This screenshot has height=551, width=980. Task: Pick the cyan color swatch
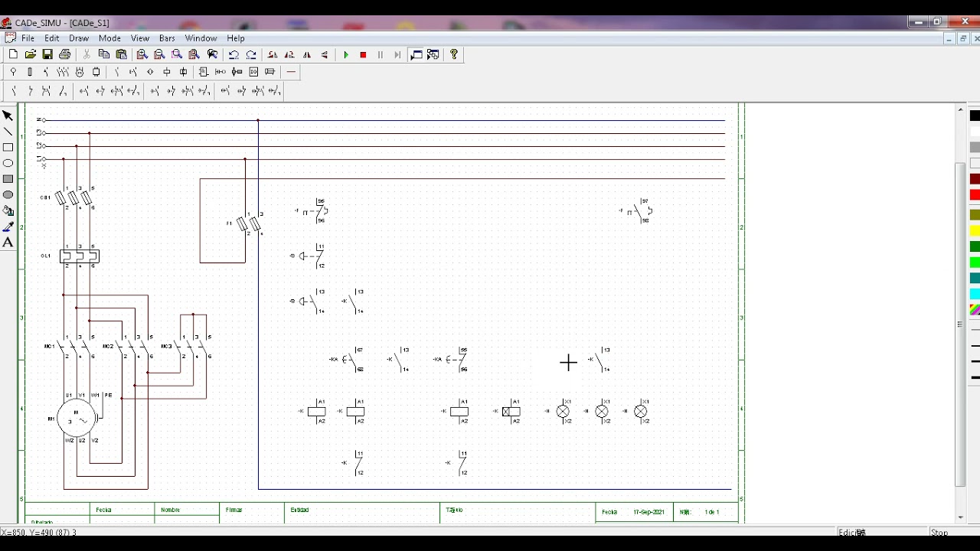pyautogui.click(x=975, y=295)
